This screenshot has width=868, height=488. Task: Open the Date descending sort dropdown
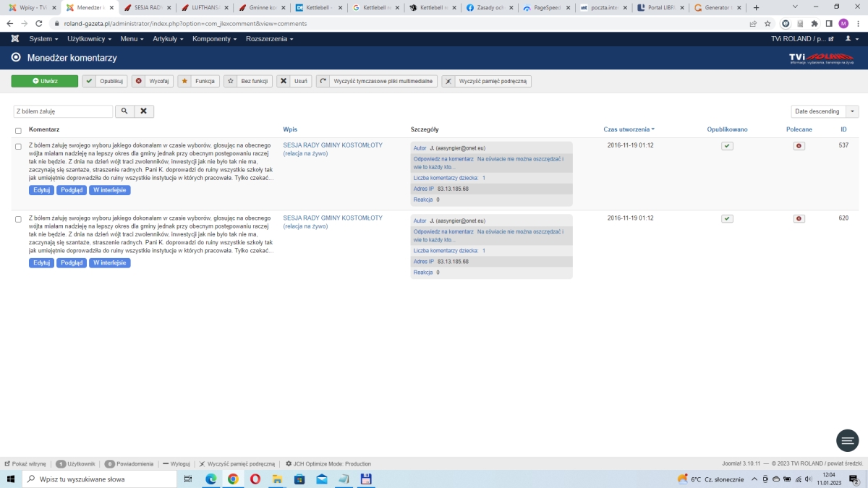825,111
